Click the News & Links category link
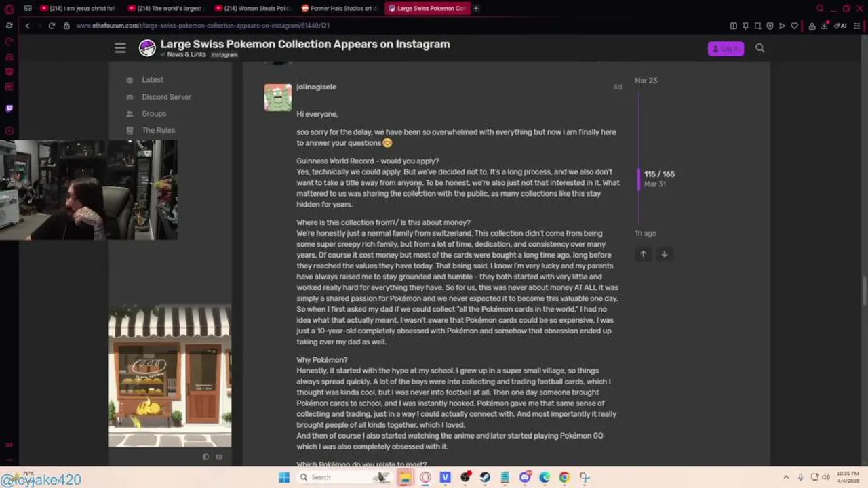Viewport: 868px width, 488px height. (x=186, y=54)
